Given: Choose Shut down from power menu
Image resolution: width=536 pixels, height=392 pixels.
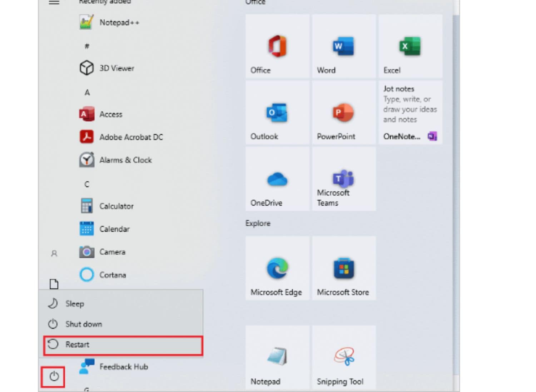Looking at the screenshot, I should (x=121, y=324).
